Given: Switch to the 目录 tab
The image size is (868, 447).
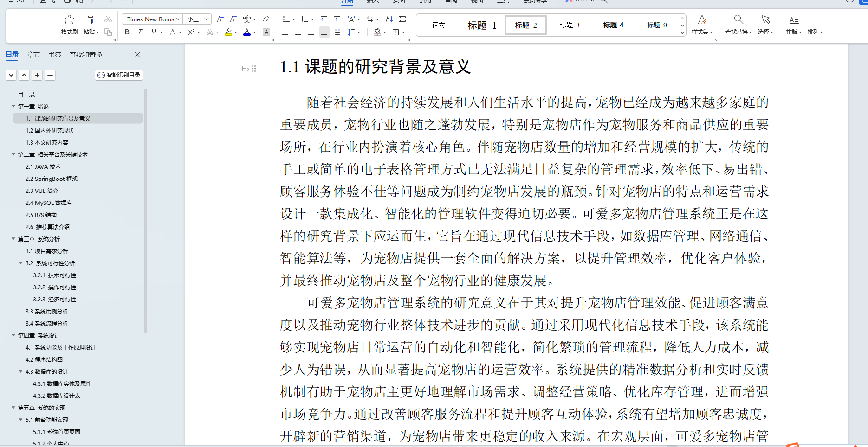Looking at the screenshot, I should coord(12,55).
